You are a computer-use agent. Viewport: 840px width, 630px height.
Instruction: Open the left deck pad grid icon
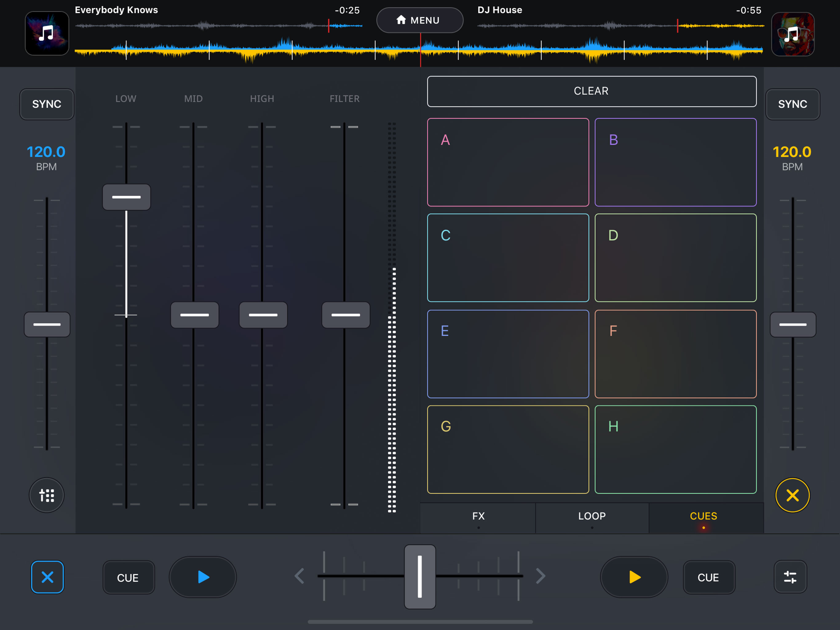(x=47, y=495)
